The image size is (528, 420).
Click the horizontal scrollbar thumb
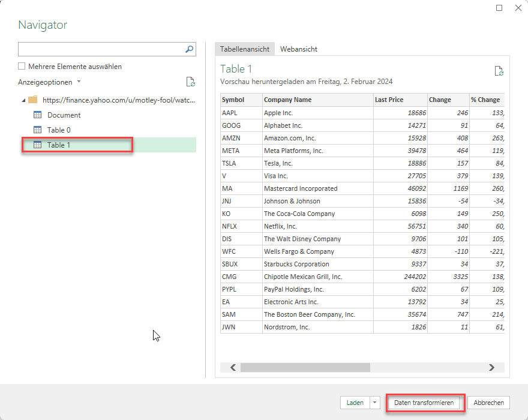coord(305,367)
